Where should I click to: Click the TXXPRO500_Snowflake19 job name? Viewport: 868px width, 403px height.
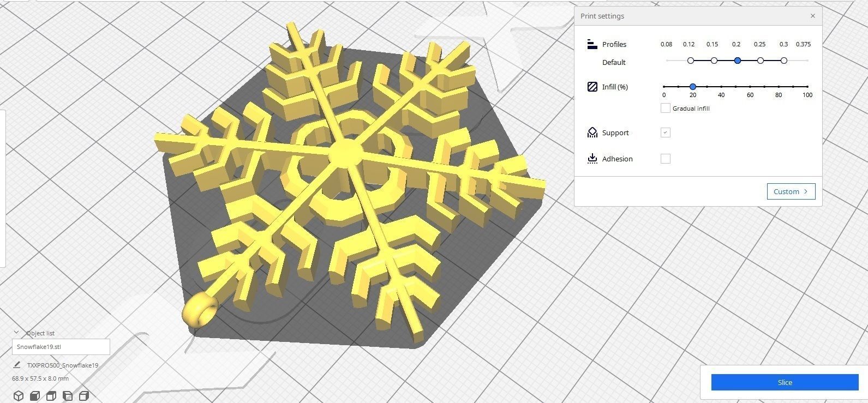click(x=63, y=365)
